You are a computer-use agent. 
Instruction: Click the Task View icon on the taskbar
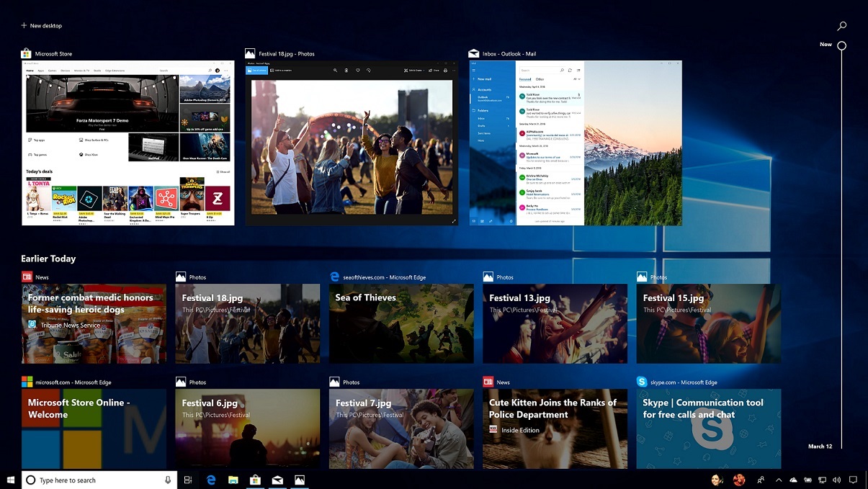pos(188,480)
